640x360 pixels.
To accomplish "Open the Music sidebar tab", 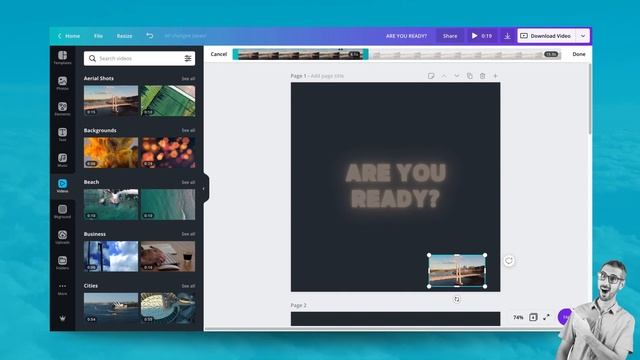I will pyautogui.click(x=62, y=160).
